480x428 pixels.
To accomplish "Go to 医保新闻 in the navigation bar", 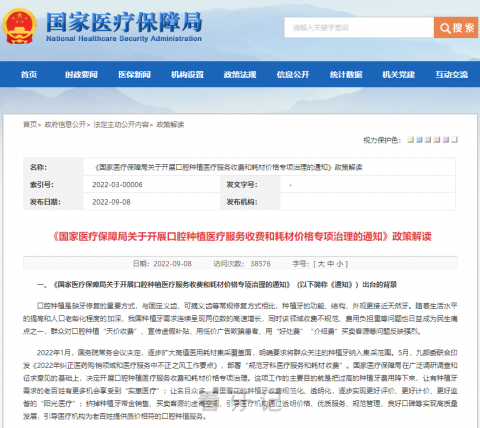I will point(134,74).
